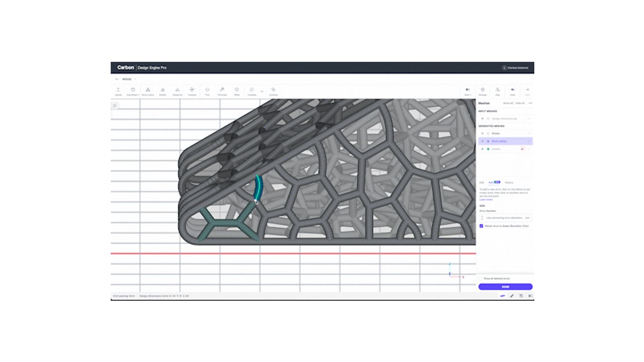
Task: Launch the Evaluate tool
Action: click(192, 90)
